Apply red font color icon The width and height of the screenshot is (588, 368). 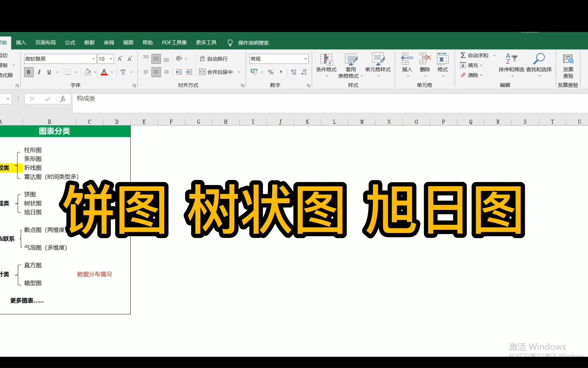point(104,72)
